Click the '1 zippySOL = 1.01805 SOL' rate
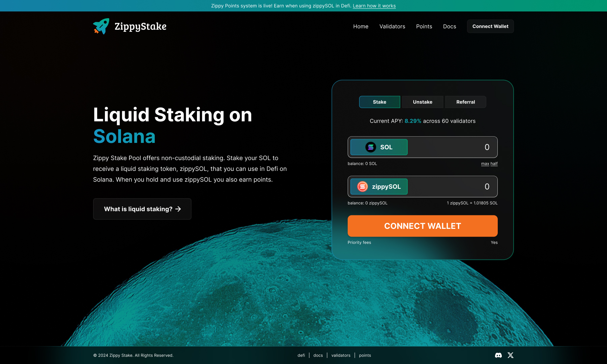This screenshot has width=607, height=364. coord(472,203)
